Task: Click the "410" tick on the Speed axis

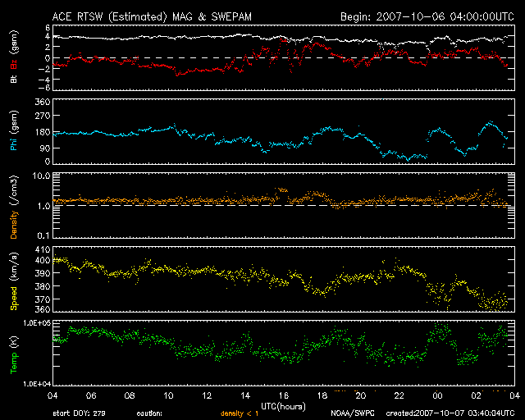Action: 43,249
